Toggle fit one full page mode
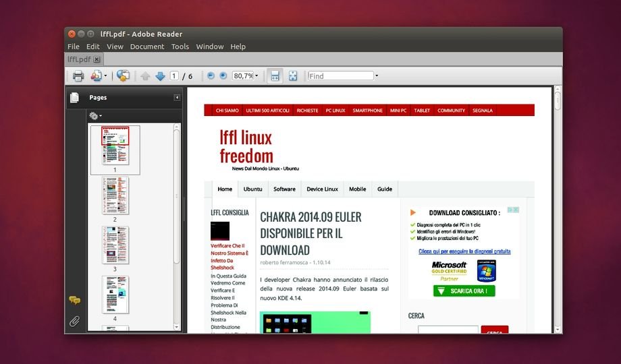Screen dimensions: 621x364 [293, 76]
